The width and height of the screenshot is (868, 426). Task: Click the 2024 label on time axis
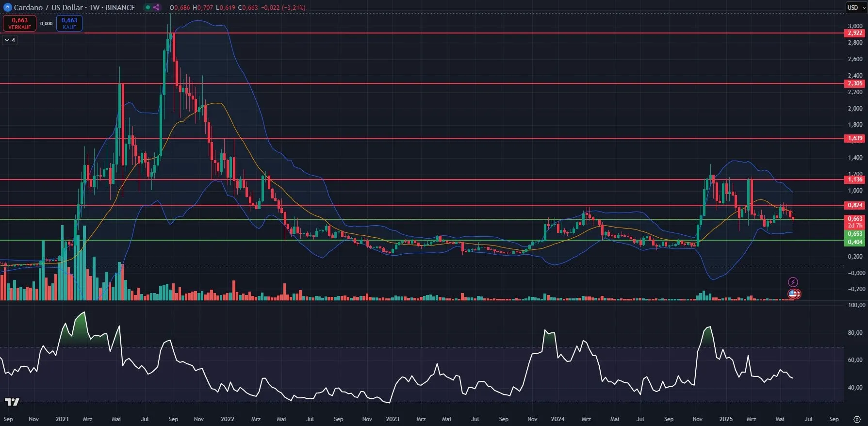pyautogui.click(x=557, y=419)
